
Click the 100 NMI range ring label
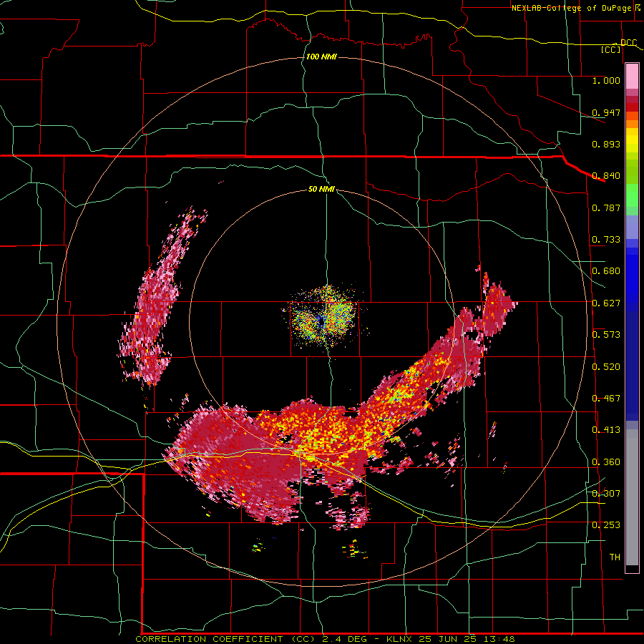click(x=321, y=57)
